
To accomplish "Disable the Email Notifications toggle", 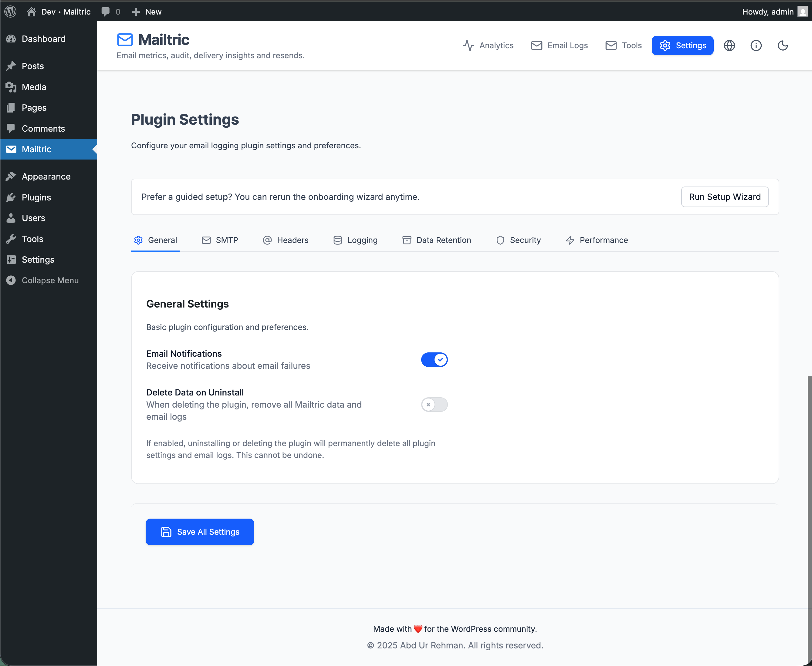I will 434,359.
